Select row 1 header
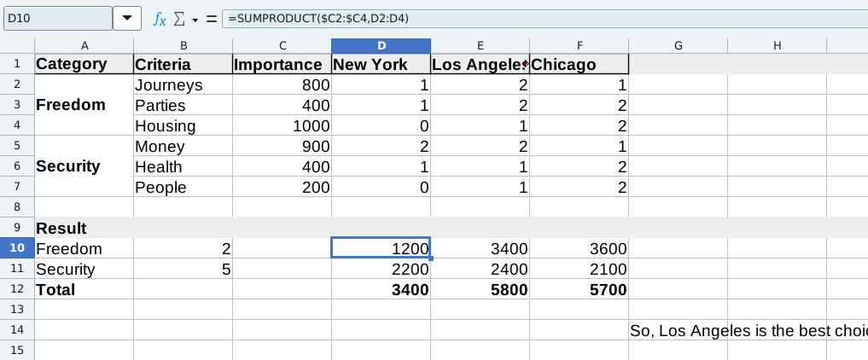This screenshot has height=360, width=868. (17, 64)
